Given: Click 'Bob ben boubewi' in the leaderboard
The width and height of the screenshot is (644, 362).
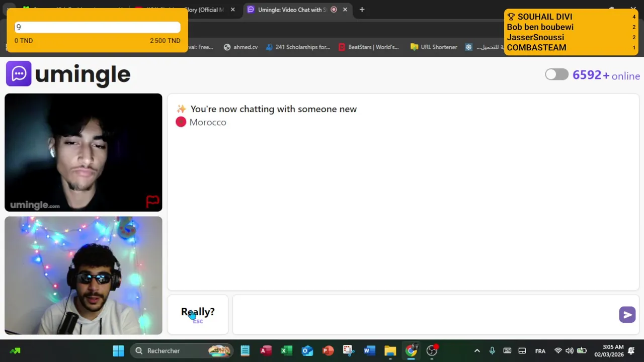Looking at the screenshot, I should coord(540,27).
